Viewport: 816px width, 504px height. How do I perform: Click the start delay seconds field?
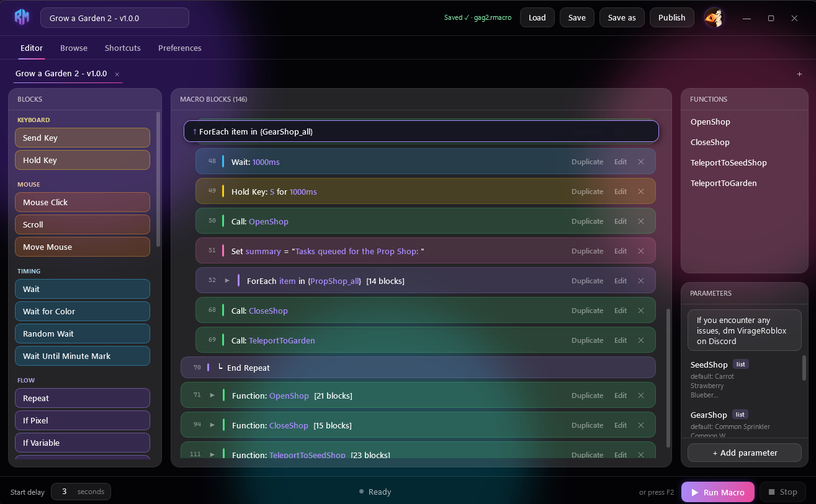pos(81,492)
